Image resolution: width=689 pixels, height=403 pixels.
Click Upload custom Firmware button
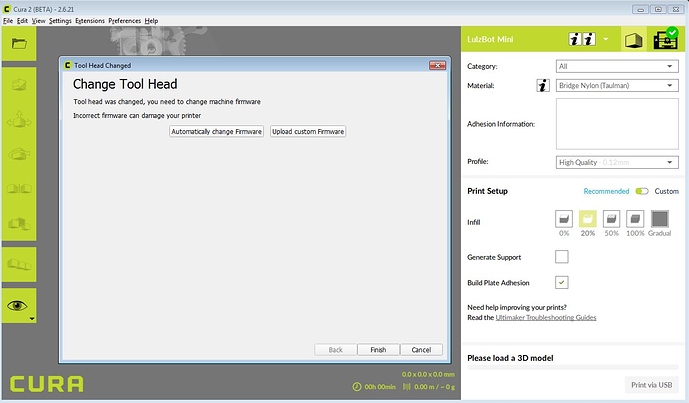coord(308,131)
